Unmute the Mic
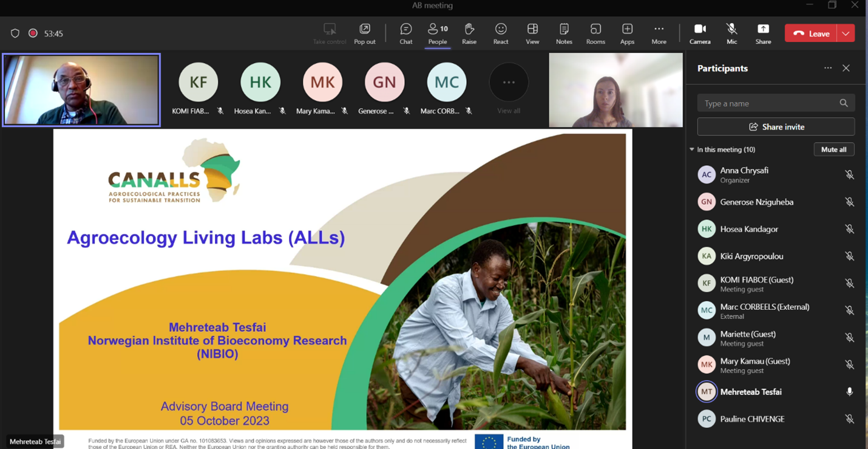 click(x=731, y=33)
